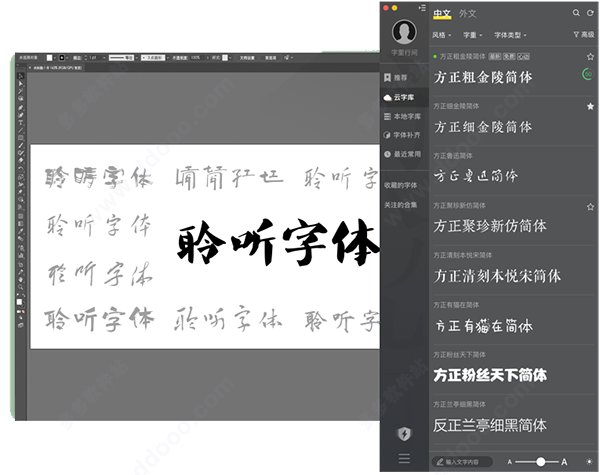Viewport: 600px width, 475px height.
Task: Favorite the 方正粗金陵简体 font star
Action: click(590, 57)
